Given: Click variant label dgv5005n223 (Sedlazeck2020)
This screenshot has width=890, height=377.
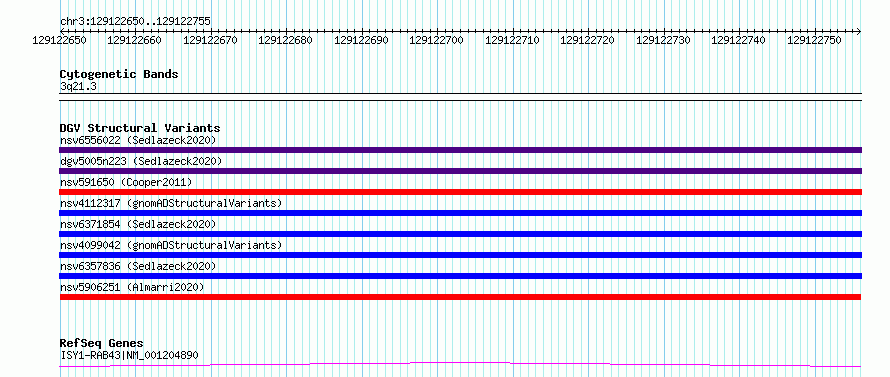Looking at the screenshot, I should point(141,161).
